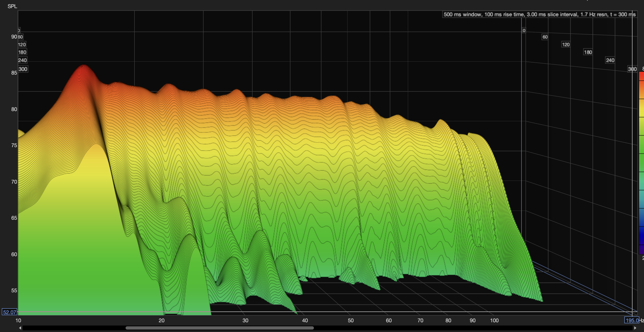Viewport: 644px width, 332px height.
Task: Click the 180 ms time marker on the right
Action: pyautogui.click(x=588, y=52)
